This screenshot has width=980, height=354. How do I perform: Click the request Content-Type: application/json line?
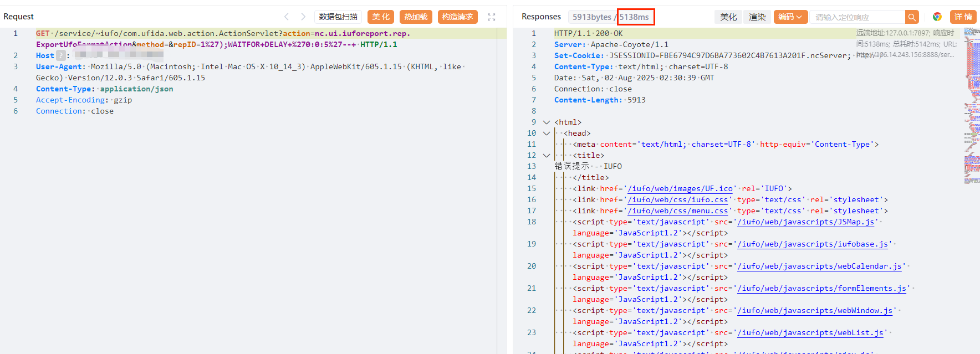point(104,89)
